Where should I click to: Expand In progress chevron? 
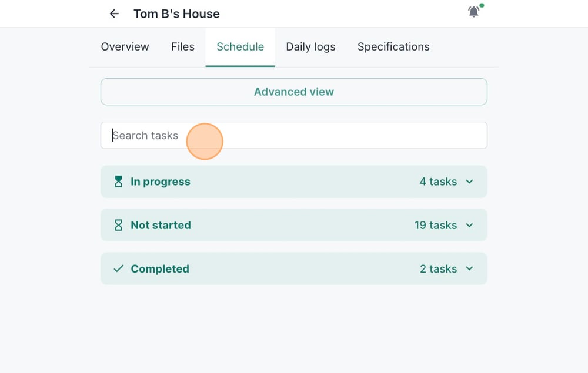469,182
